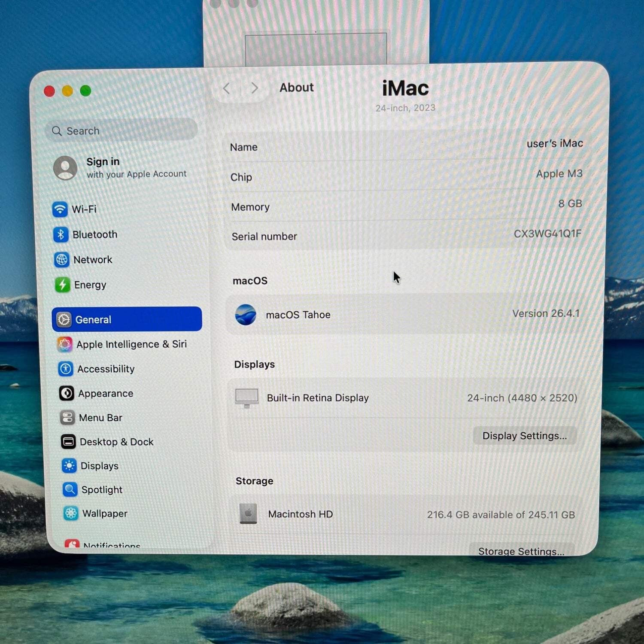Select the Appearance icon
This screenshot has height=644, width=644.
click(67, 393)
